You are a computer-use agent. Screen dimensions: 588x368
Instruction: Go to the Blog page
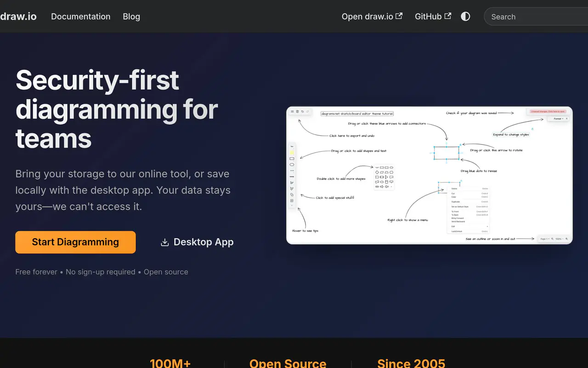131,17
